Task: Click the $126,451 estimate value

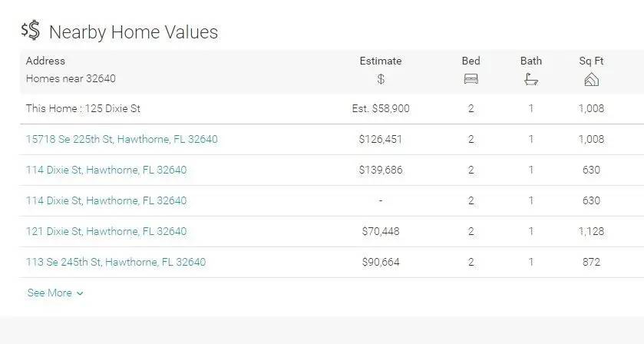Action: pos(381,139)
